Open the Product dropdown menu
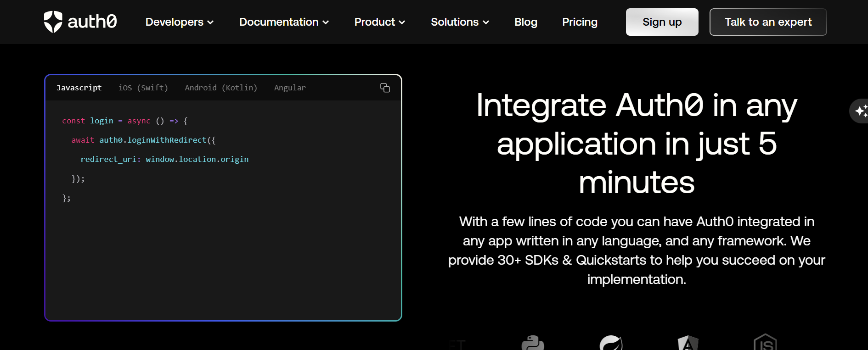This screenshot has width=868, height=350. coord(379,22)
